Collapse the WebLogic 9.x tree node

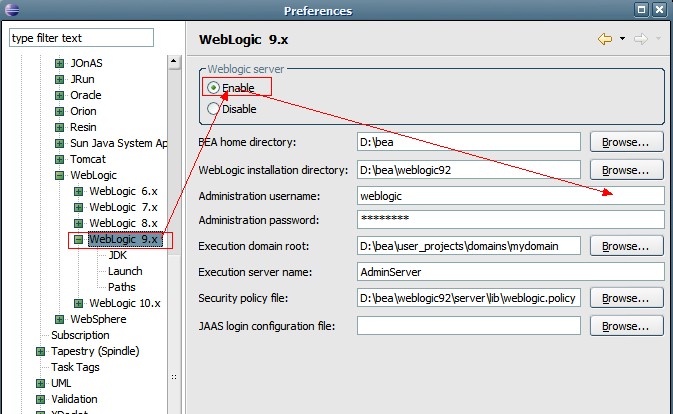(78, 240)
